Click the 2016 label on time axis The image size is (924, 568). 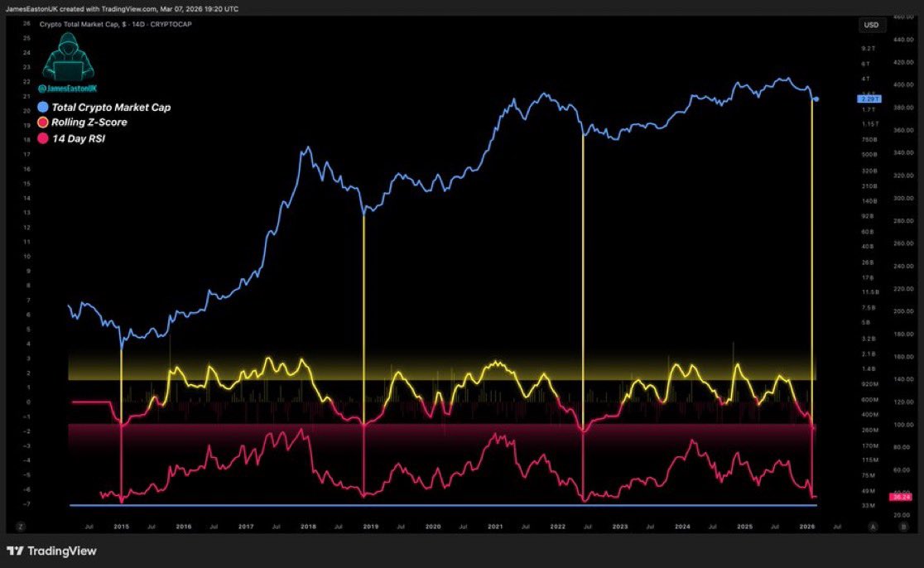(x=183, y=527)
